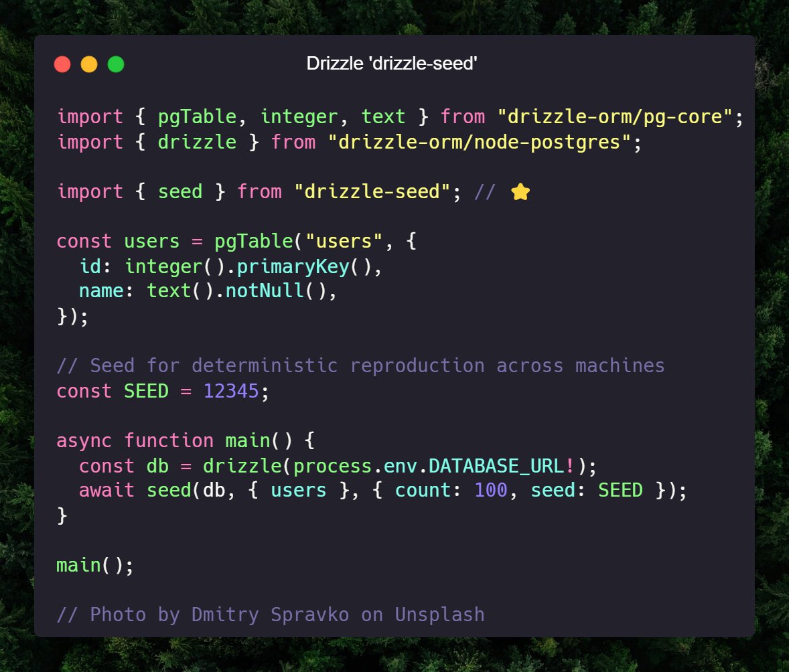This screenshot has height=672, width=789.
Task: Click the Photo by Dmitry Spravko comment
Action: point(271,614)
